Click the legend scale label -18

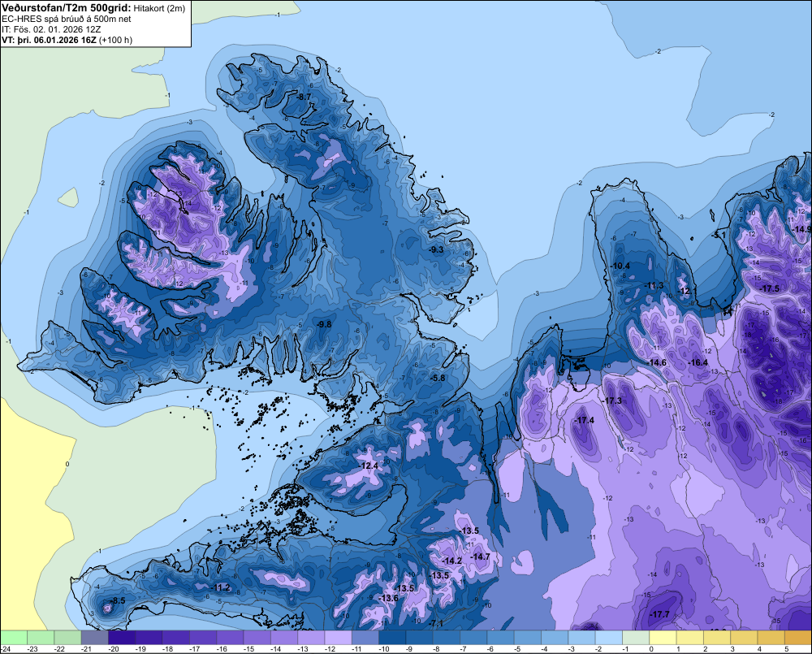click(167, 649)
